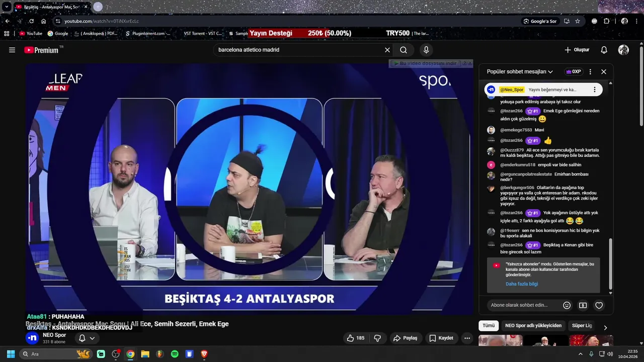Bookmark this page star icon
The height and width of the screenshot is (362, 644).
point(578,21)
